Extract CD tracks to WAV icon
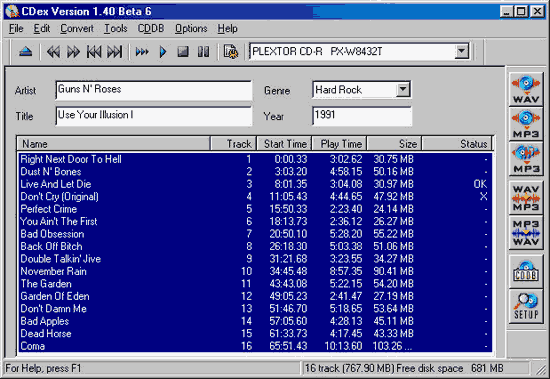 (x=526, y=90)
